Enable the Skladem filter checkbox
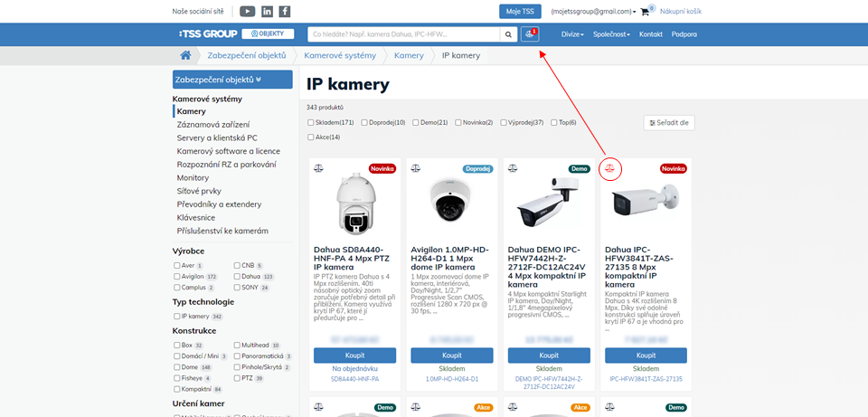Image resolution: width=868 pixels, height=417 pixels. (x=311, y=122)
